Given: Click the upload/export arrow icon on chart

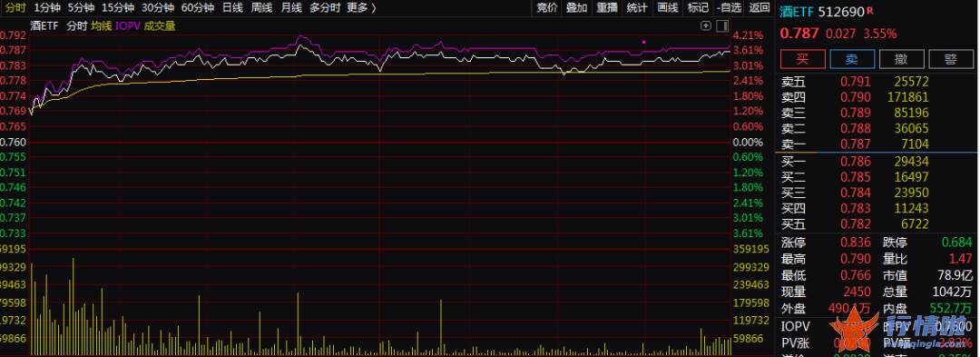Looking at the screenshot, I should [706, 25].
